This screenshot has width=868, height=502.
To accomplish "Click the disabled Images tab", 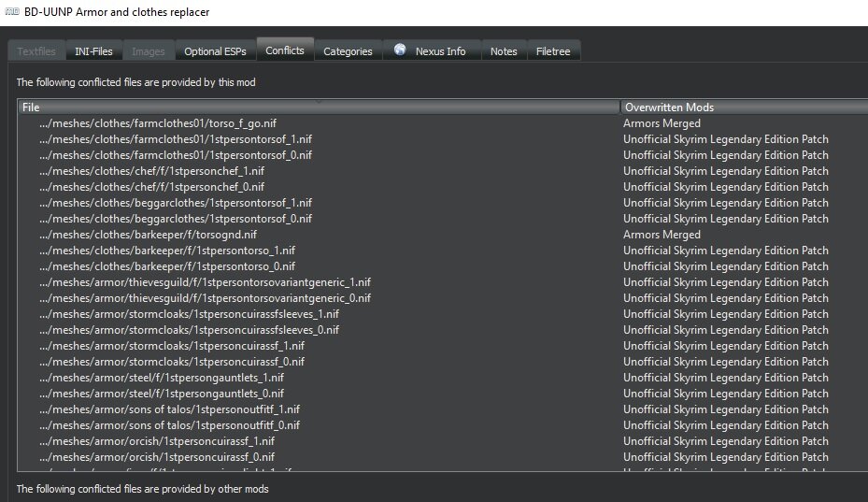I will [x=149, y=51].
